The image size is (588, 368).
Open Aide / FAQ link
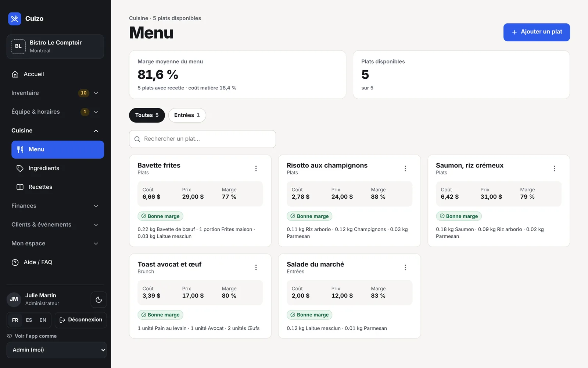(x=55, y=262)
